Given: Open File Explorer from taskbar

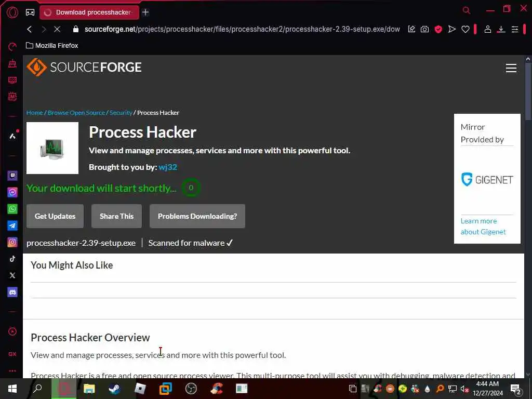Looking at the screenshot, I should 89,389.
